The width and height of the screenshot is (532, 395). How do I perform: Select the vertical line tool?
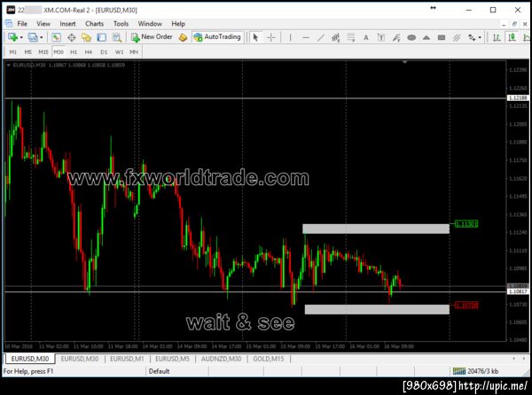coord(291,37)
